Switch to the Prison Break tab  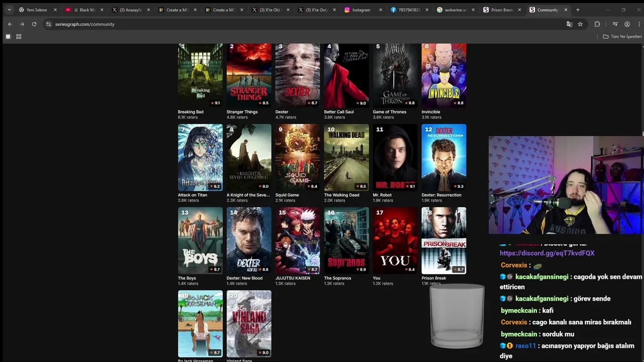click(x=502, y=10)
